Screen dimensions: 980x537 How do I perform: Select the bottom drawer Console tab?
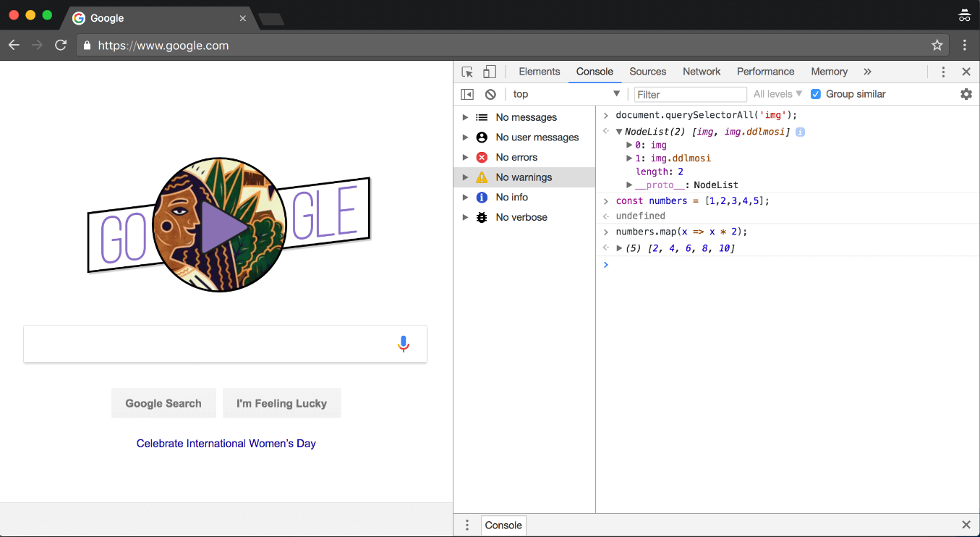(503, 525)
